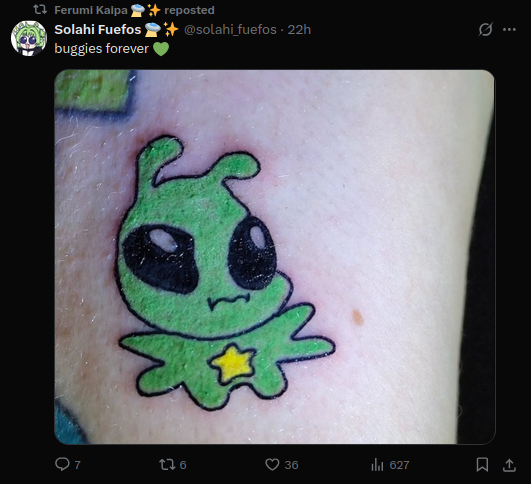Open the three-dot more options menu
The image size is (531, 484).
pyautogui.click(x=509, y=29)
